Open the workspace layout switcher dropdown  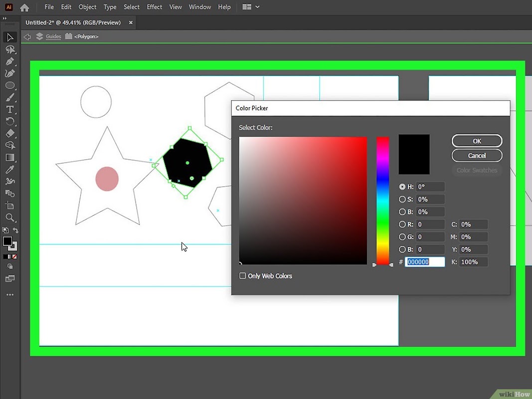tap(251, 7)
